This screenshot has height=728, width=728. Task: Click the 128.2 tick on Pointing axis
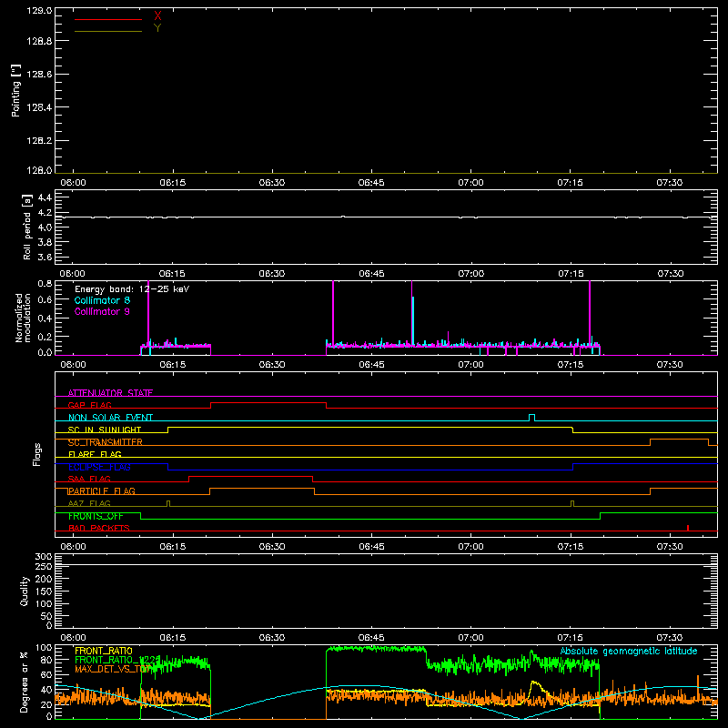click(39, 141)
